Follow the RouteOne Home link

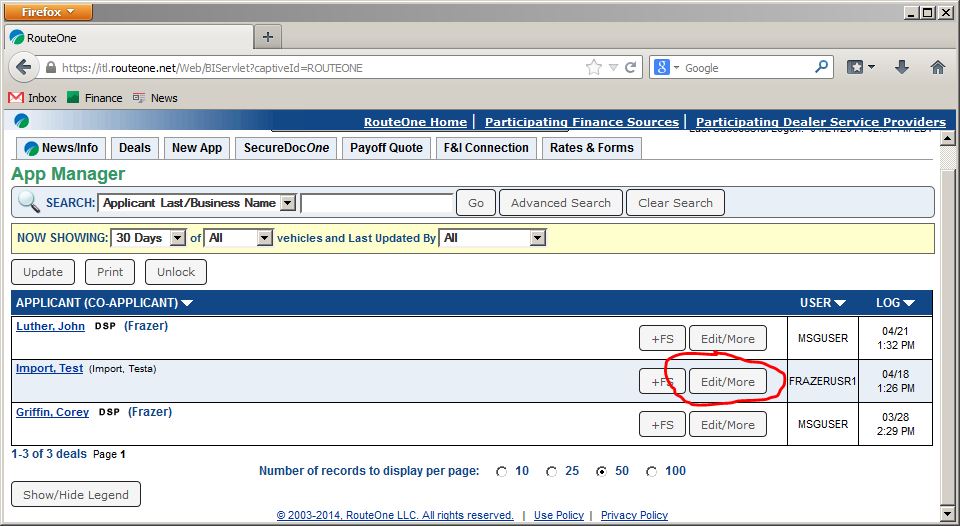point(415,122)
